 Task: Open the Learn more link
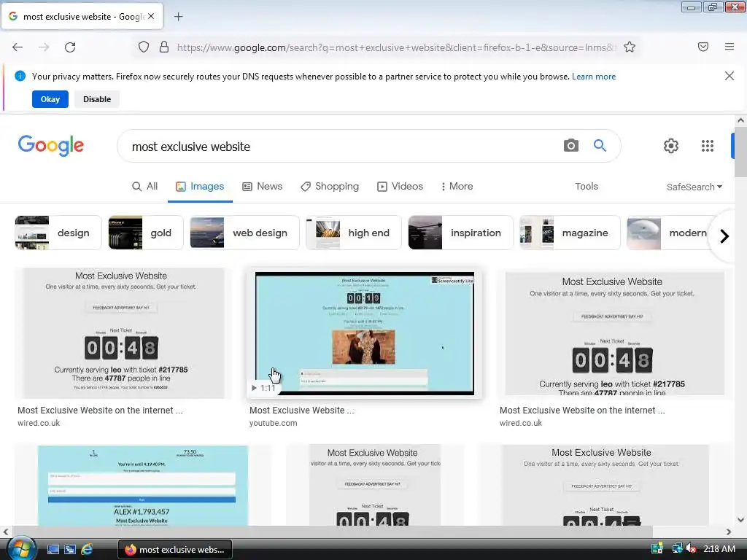click(594, 76)
